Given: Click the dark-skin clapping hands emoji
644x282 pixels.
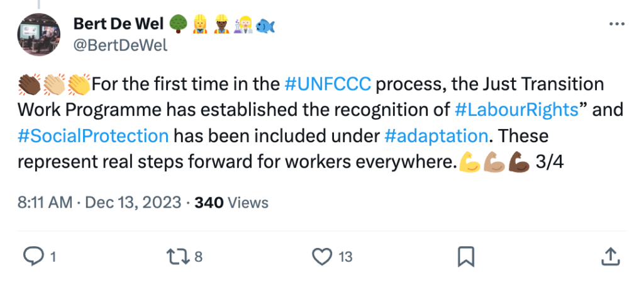Looking at the screenshot, I should pos(29,83).
